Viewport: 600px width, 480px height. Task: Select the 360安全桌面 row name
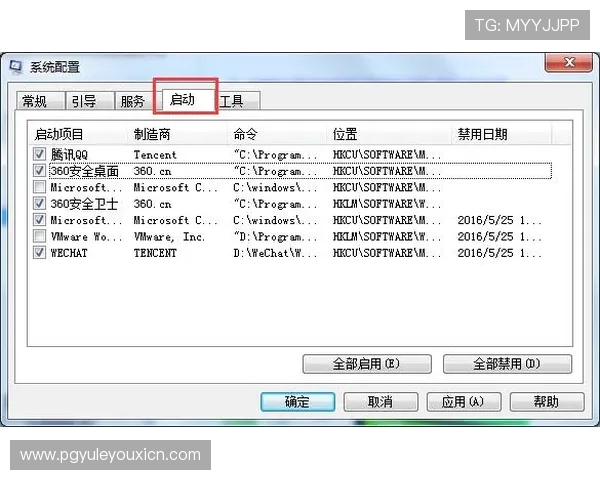(85, 171)
